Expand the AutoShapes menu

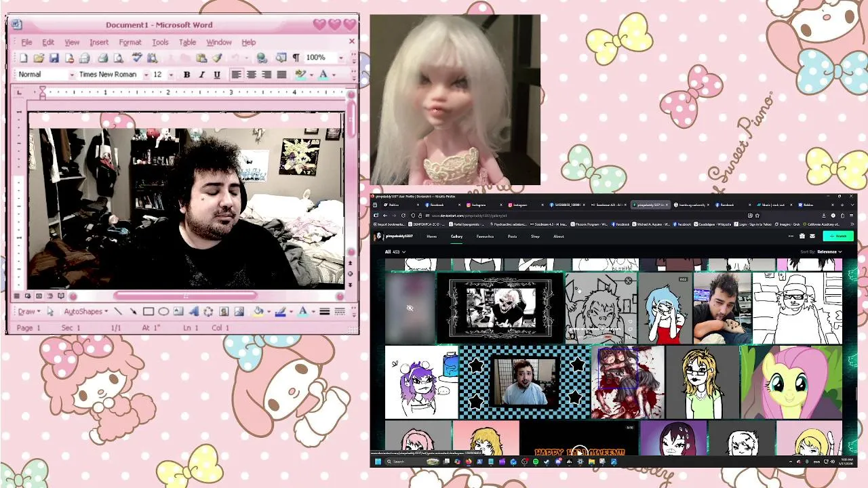tap(86, 312)
